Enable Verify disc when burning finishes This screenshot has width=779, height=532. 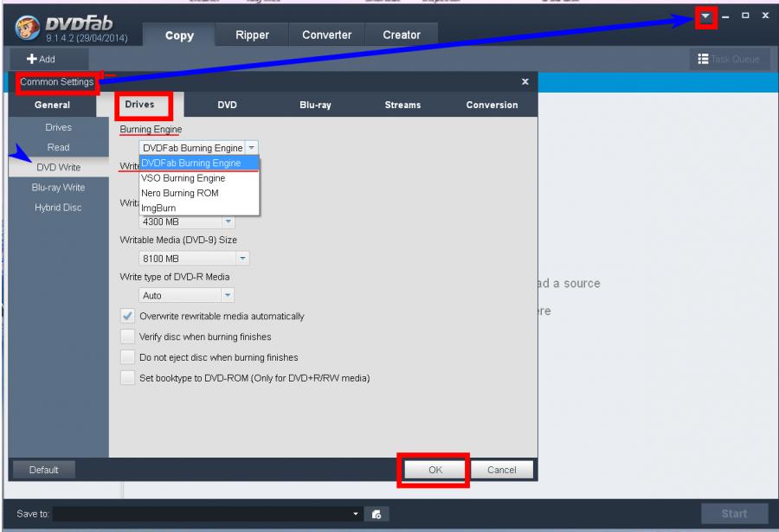tap(128, 337)
